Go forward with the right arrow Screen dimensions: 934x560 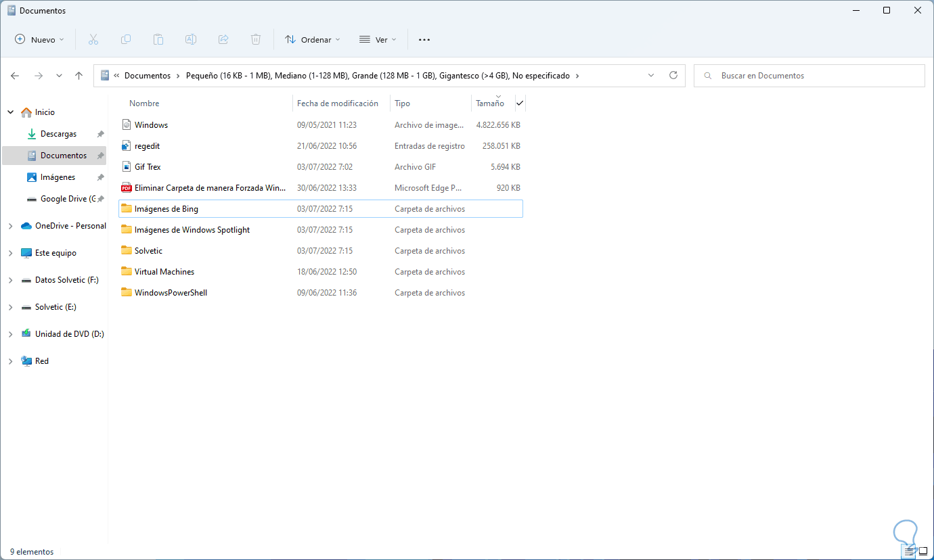(x=39, y=76)
